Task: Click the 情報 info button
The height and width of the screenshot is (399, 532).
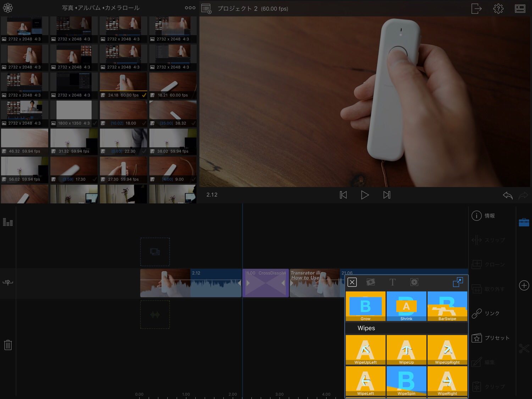Action: (484, 216)
